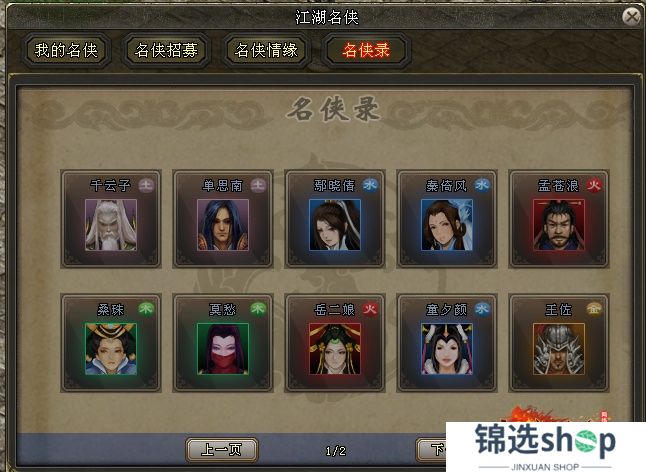Click the water element icon beside 童夕颜
Viewport: 646px width, 472px height.
pyautogui.click(x=482, y=308)
